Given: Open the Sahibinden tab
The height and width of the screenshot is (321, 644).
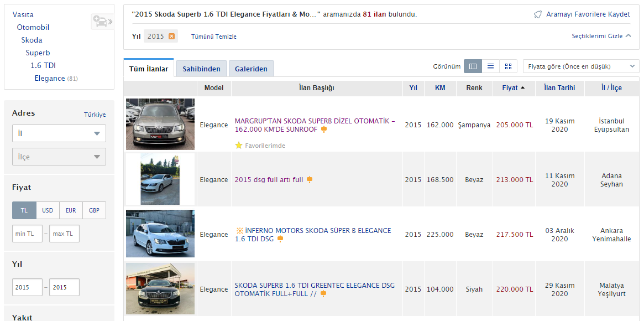Looking at the screenshot, I should coord(201,69).
